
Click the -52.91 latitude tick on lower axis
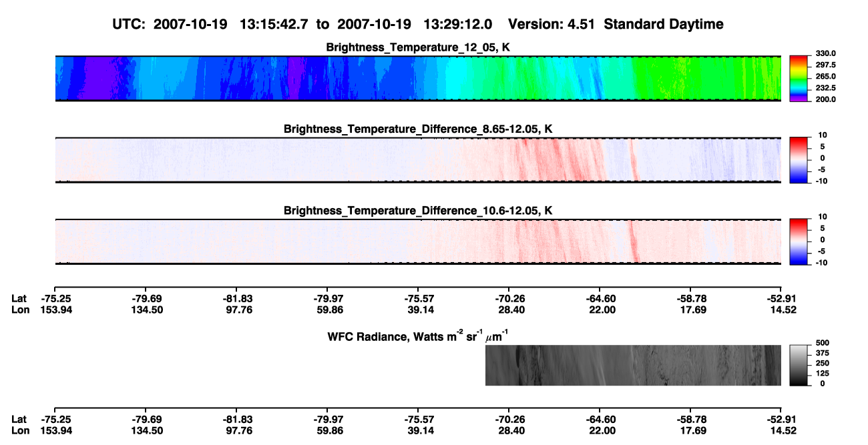pos(781,420)
